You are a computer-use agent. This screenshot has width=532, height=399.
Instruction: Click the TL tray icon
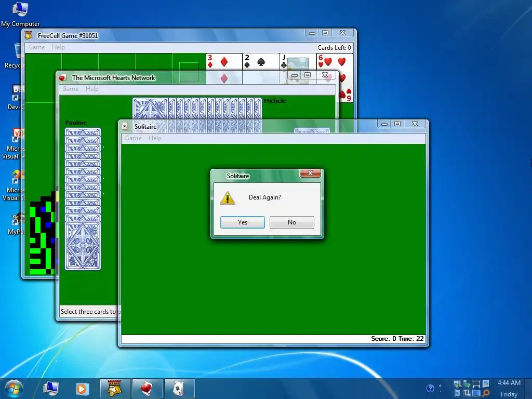coord(467,393)
